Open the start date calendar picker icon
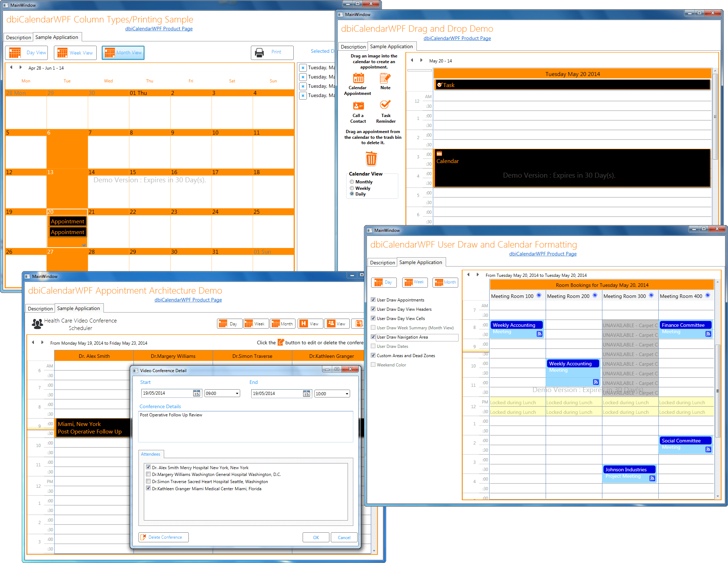Image resolution: width=728 pixels, height=563 pixels. click(x=197, y=394)
